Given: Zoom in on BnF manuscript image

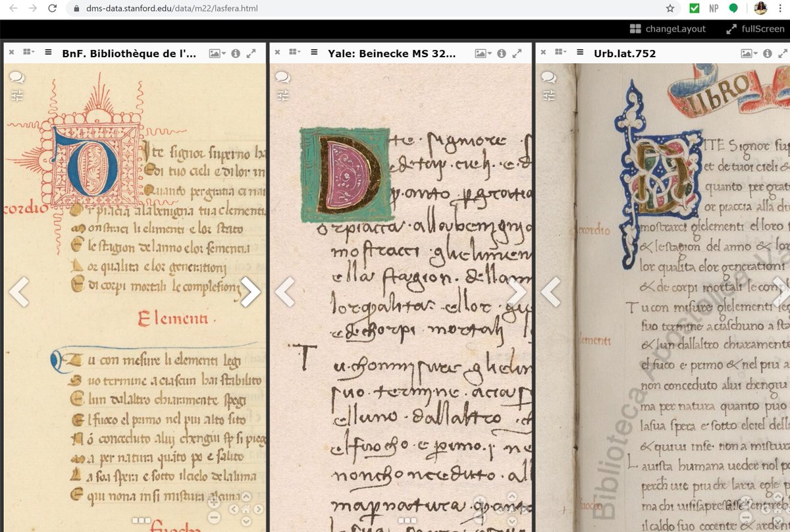Looking at the screenshot, I should [x=214, y=502].
